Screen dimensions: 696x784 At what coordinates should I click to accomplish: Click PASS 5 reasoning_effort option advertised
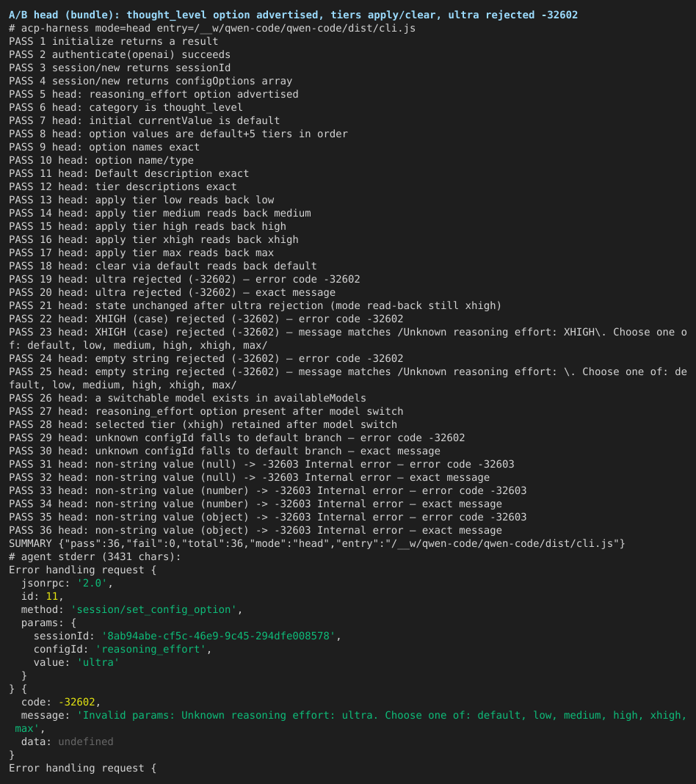tap(153, 94)
